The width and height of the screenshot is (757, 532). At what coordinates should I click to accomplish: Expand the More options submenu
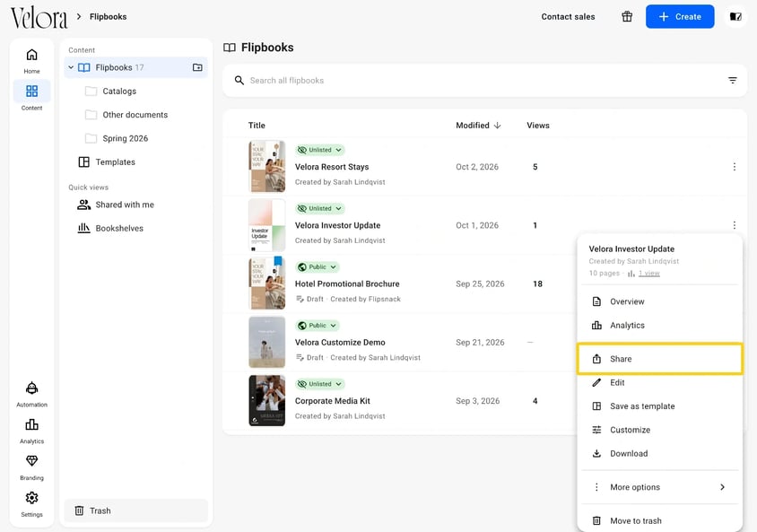tap(659, 487)
